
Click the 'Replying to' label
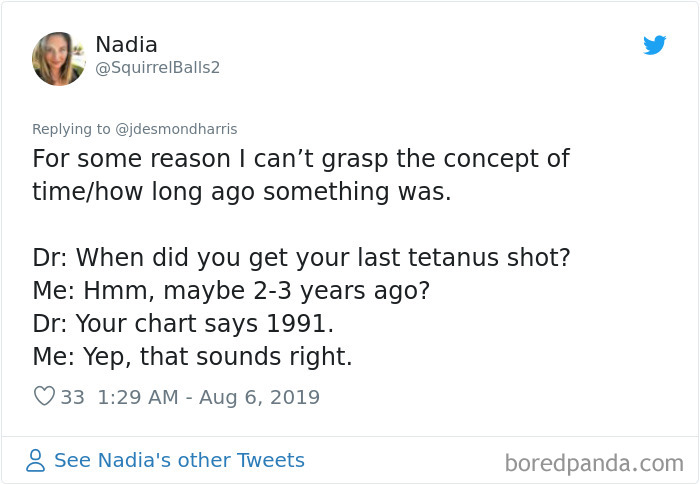click(x=72, y=129)
